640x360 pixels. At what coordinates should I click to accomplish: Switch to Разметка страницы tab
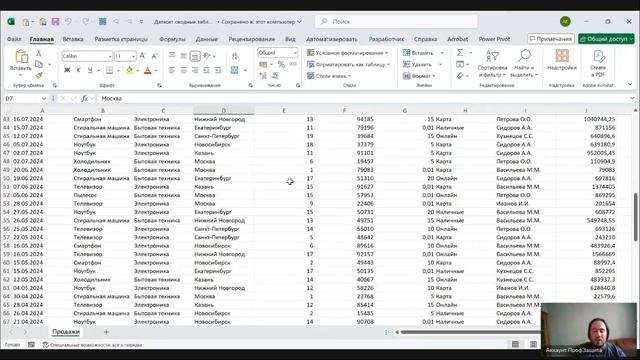(x=121, y=39)
